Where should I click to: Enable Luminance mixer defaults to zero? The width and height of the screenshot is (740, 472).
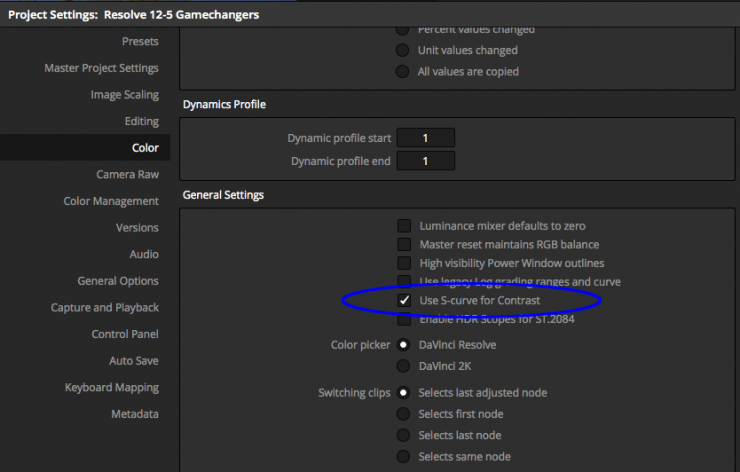404,226
